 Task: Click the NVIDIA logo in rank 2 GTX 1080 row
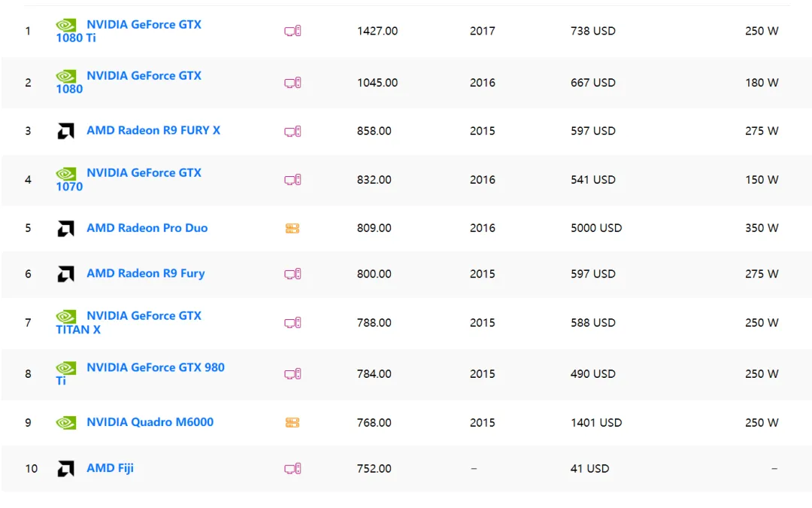[x=65, y=76]
